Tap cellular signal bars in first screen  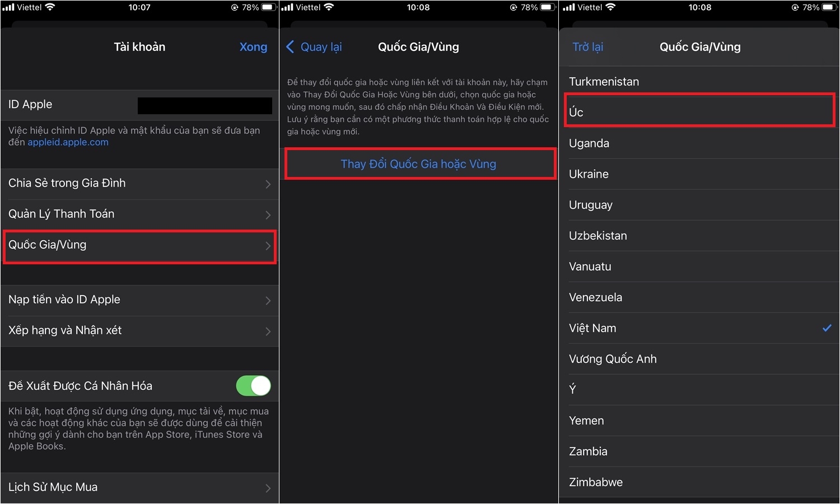click(x=8, y=7)
